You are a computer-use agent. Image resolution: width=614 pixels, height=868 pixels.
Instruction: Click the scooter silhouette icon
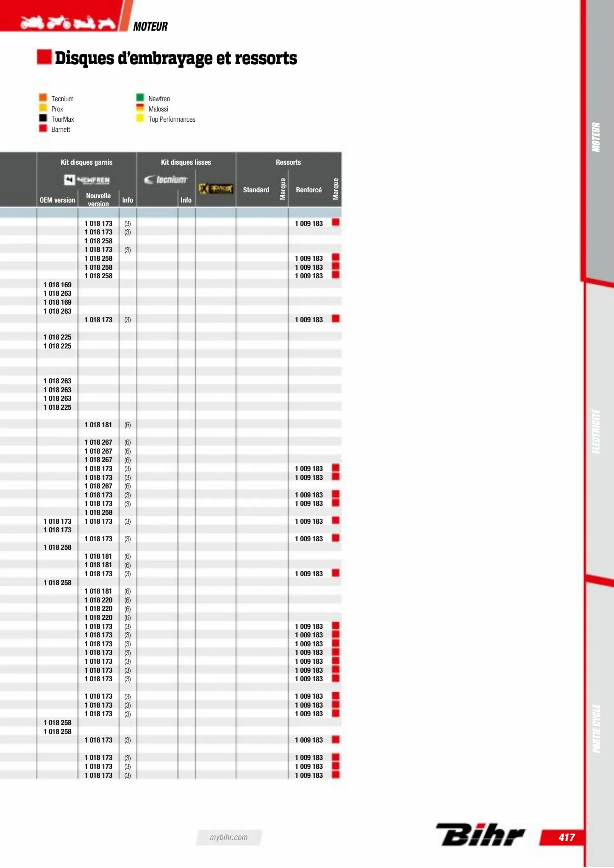(x=83, y=22)
